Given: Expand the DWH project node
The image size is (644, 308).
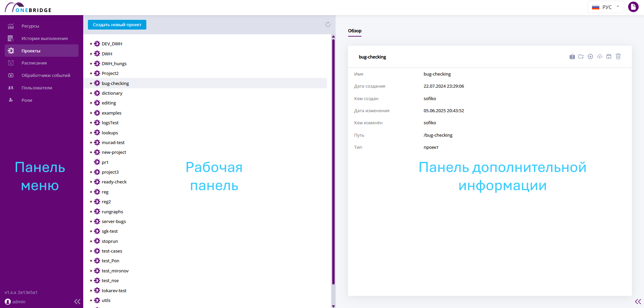Looking at the screenshot, I should 91,54.
